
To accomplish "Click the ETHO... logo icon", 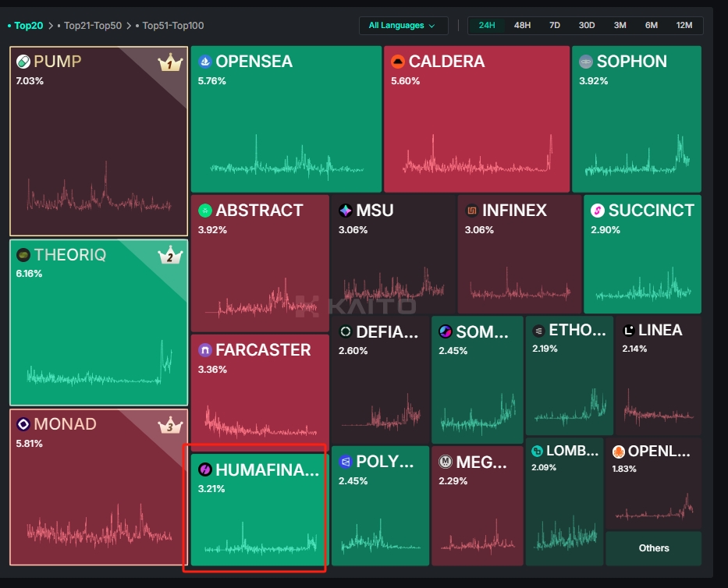I will (538, 331).
